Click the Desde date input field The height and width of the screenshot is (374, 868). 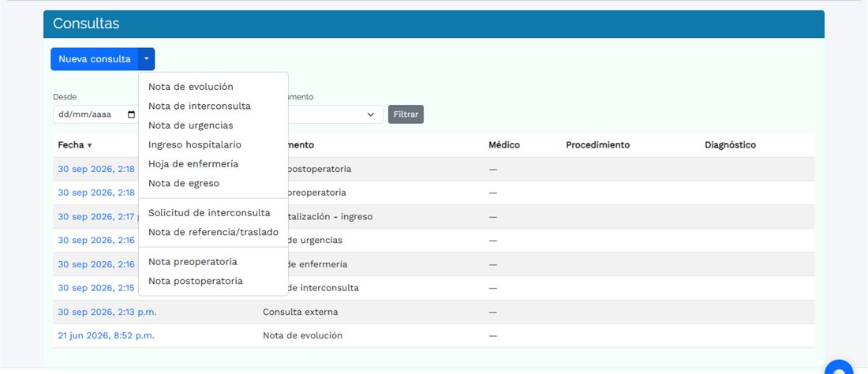(x=95, y=114)
